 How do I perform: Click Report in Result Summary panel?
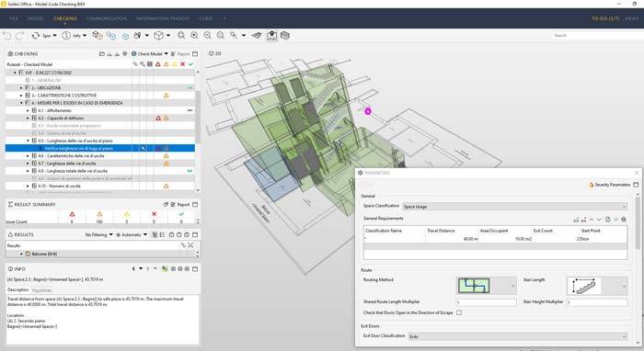coord(180,204)
